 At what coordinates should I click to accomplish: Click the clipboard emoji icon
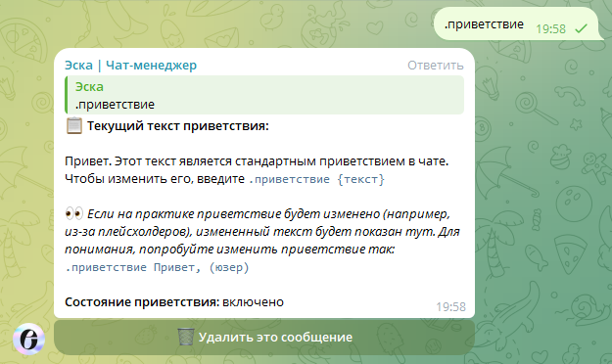(73, 125)
